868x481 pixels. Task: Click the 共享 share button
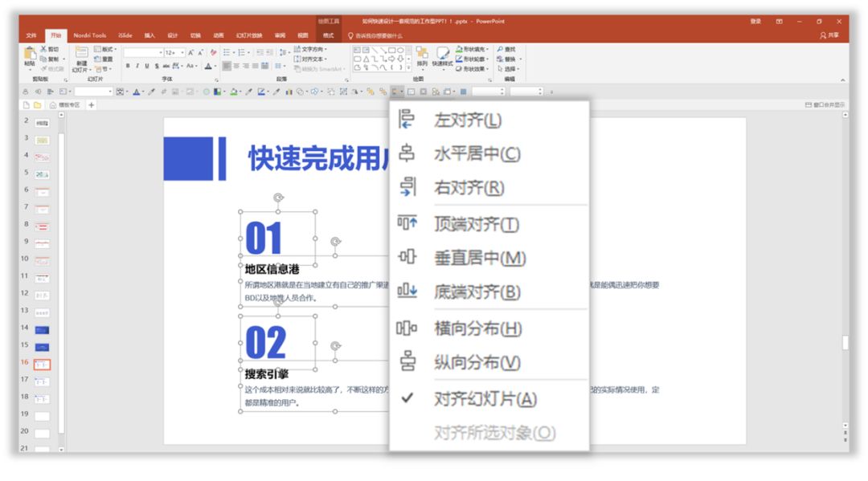click(x=829, y=35)
